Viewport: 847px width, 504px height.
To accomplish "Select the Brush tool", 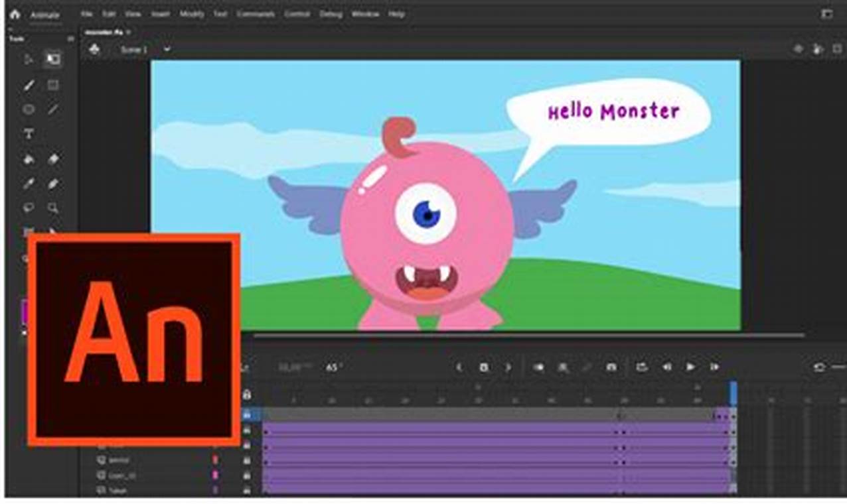I will click(29, 85).
